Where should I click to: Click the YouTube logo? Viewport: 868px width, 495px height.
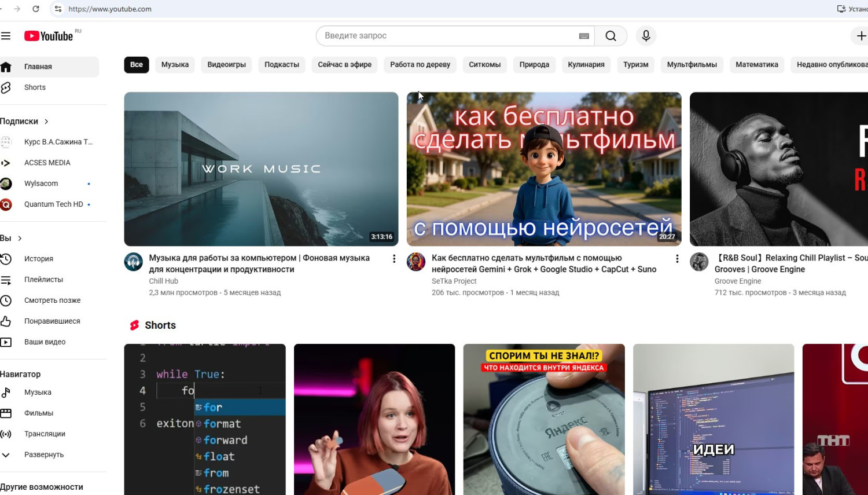(49, 36)
